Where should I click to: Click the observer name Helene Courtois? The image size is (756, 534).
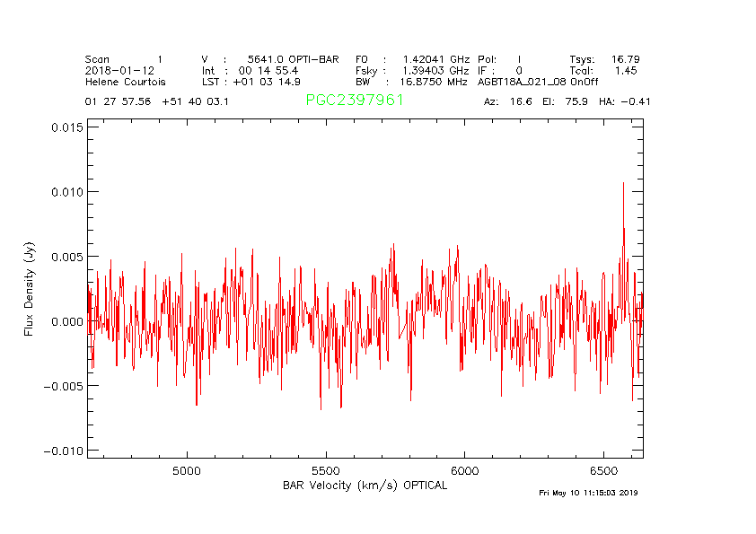click(125, 82)
